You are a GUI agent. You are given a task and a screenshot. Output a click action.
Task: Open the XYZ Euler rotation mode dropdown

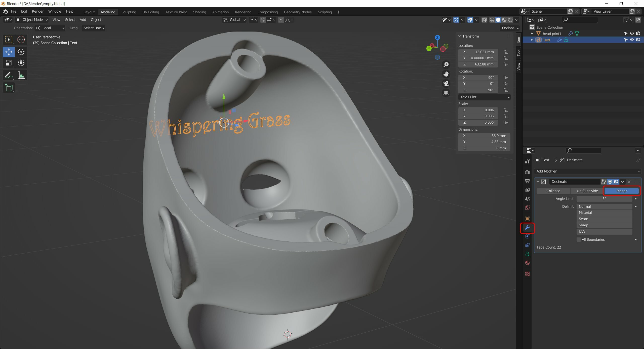485,97
